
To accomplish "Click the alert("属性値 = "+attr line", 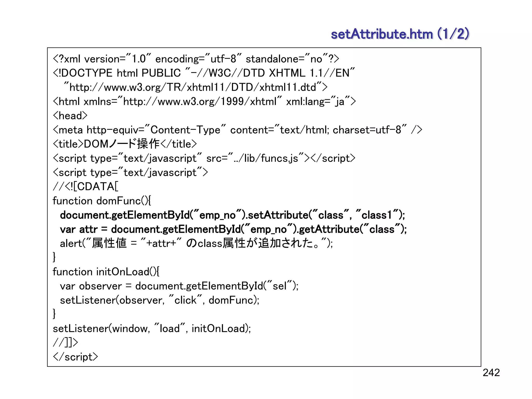I will pos(196,243).
